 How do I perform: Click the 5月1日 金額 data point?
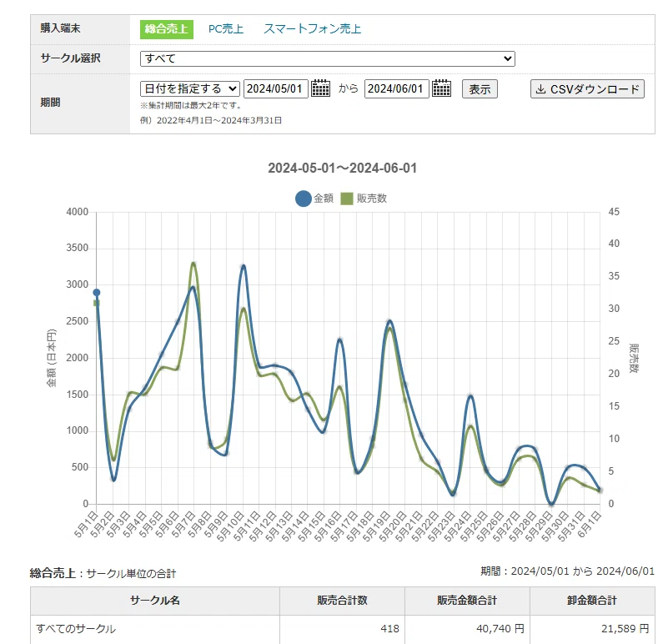click(97, 292)
